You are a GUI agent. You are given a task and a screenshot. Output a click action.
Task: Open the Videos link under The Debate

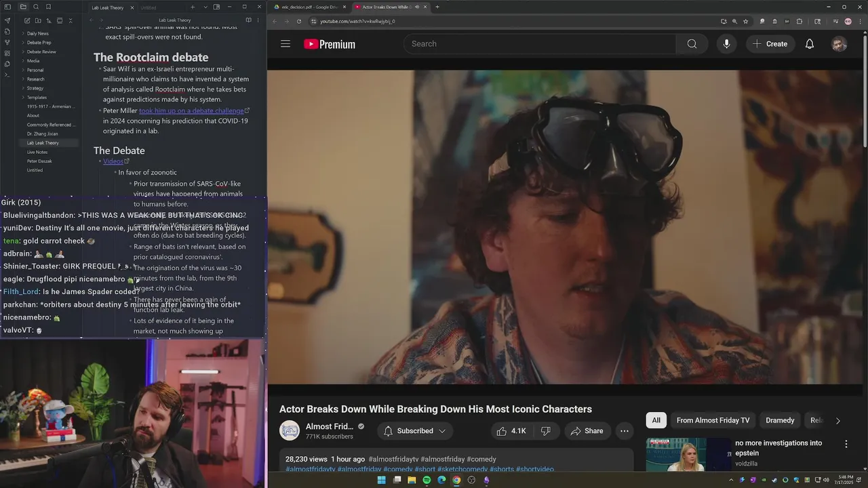coord(113,161)
